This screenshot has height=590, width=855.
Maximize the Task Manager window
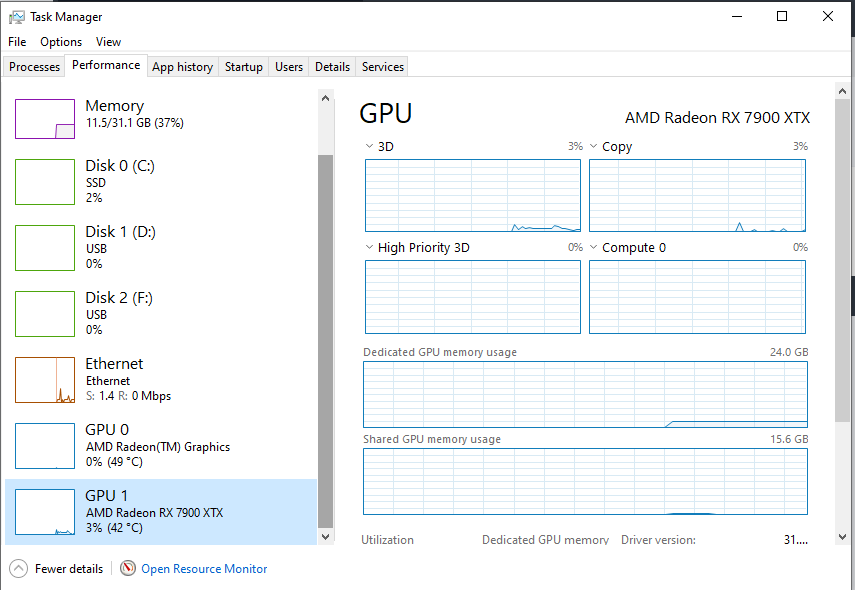(x=782, y=16)
